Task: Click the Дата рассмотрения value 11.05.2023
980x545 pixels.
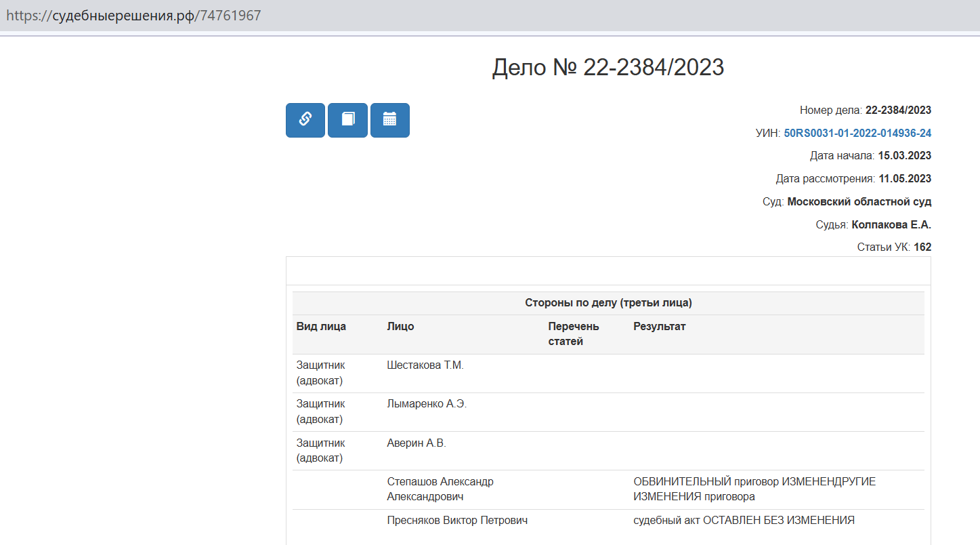Action: [904, 179]
